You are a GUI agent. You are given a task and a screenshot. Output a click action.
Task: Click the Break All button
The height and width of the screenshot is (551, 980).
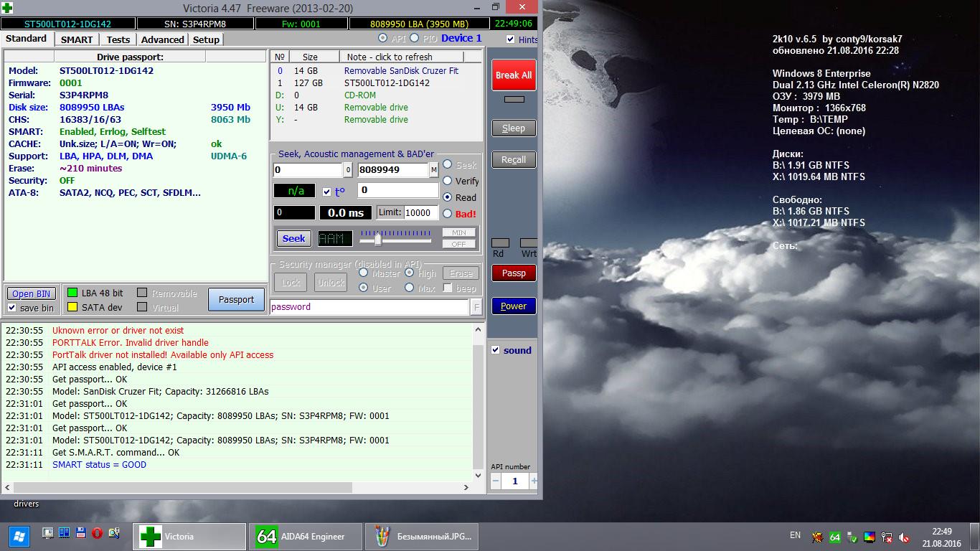514,75
